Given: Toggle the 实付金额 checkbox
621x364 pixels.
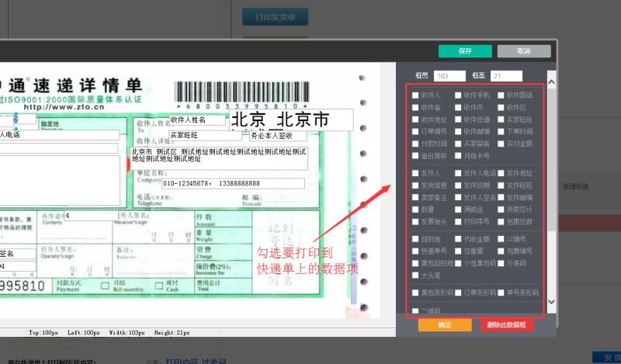Looking at the screenshot, I should click(501, 144).
